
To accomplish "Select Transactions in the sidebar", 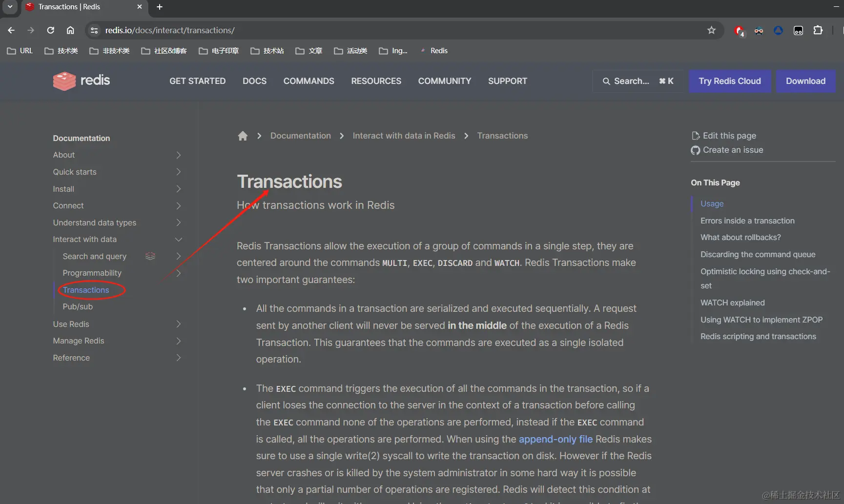I will (86, 290).
